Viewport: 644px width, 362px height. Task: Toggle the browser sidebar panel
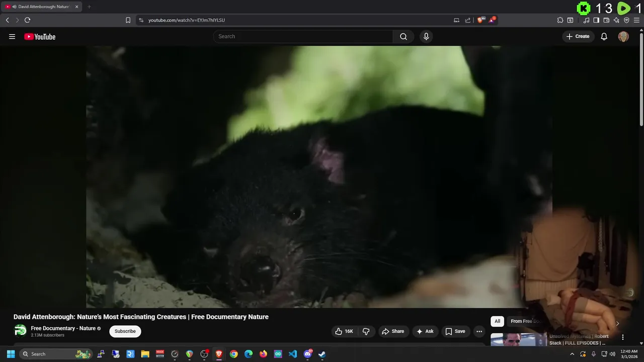(x=596, y=20)
